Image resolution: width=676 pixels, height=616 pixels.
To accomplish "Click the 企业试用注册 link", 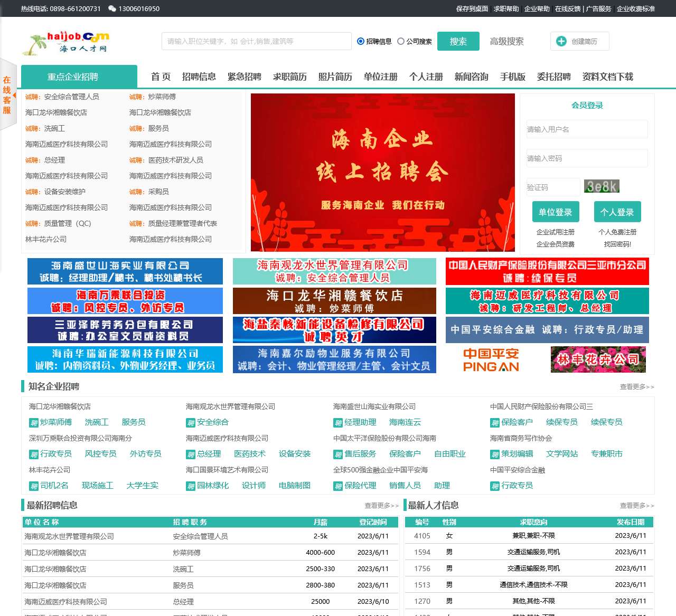I will (556, 232).
